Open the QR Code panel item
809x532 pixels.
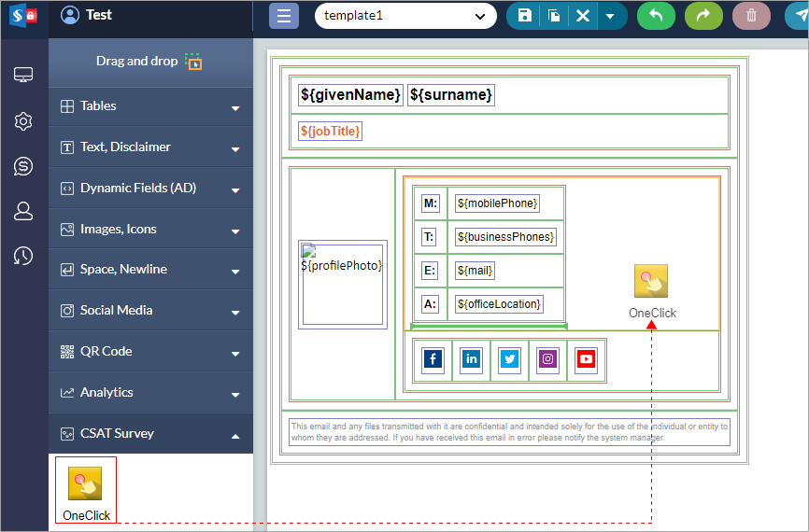(x=150, y=351)
